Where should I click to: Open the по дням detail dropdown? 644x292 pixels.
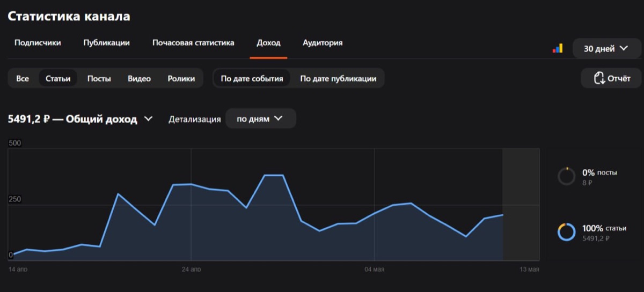[260, 119]
